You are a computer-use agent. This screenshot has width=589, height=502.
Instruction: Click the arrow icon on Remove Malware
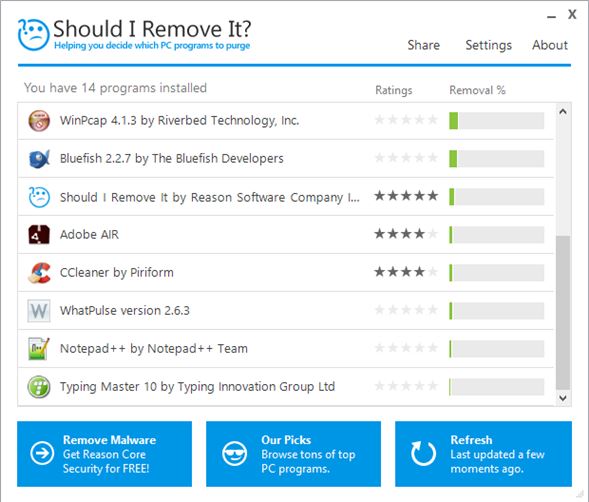(42, 453)
